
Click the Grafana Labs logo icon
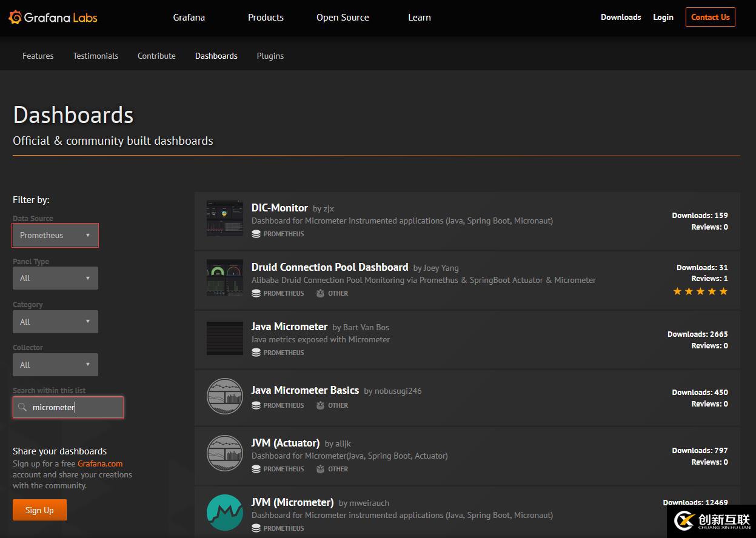[x=16, y=18]
